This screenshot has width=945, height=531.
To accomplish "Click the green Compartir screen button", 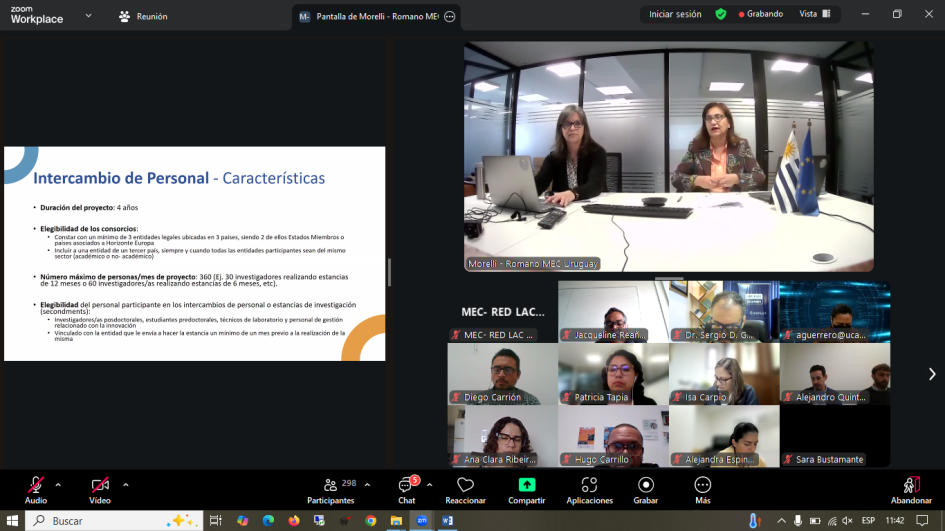I will [526, 489].
